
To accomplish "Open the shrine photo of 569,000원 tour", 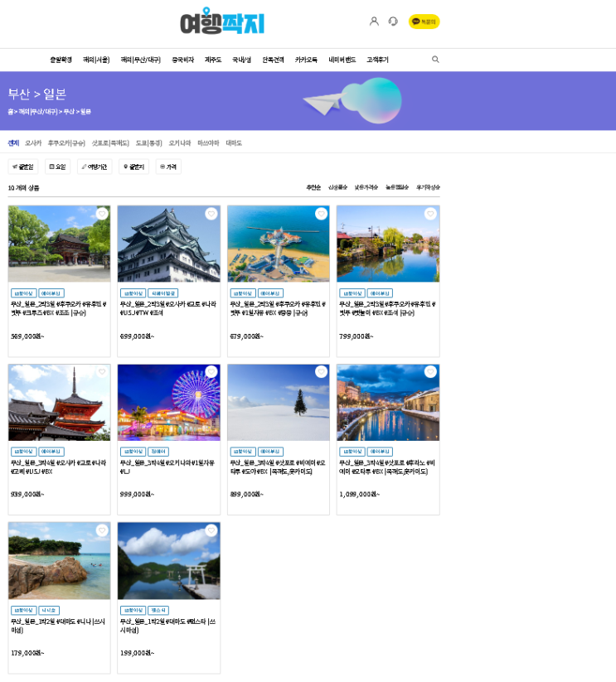I will pos(59,244).
